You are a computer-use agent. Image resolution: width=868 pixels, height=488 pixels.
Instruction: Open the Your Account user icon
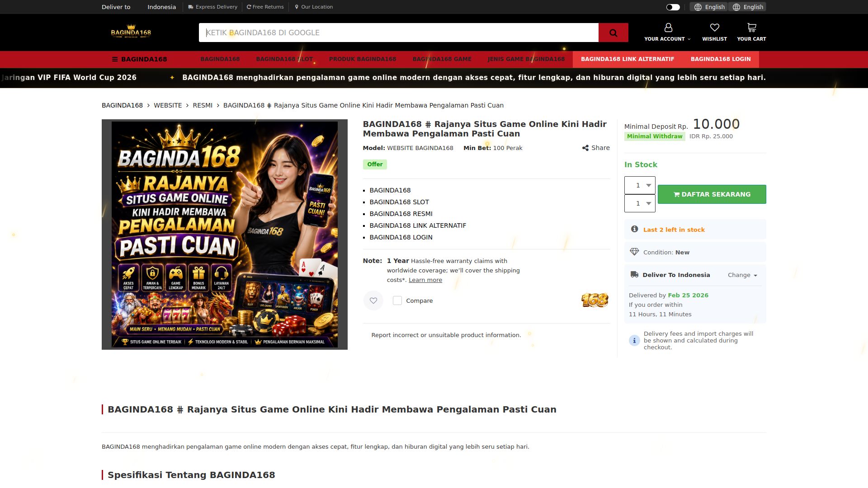tap(668, 28)
